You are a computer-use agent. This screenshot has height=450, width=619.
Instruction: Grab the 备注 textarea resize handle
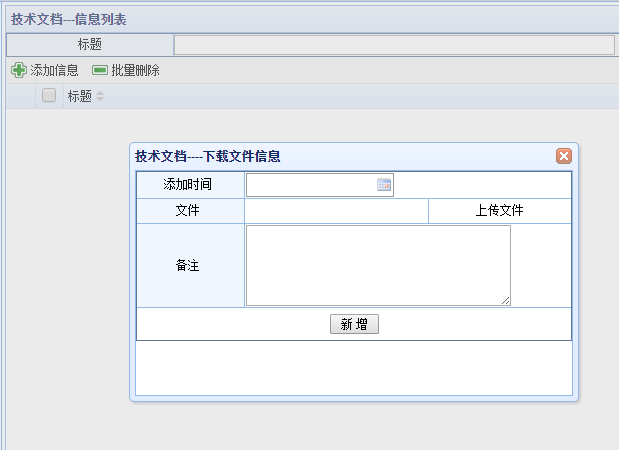pos(505,300)
